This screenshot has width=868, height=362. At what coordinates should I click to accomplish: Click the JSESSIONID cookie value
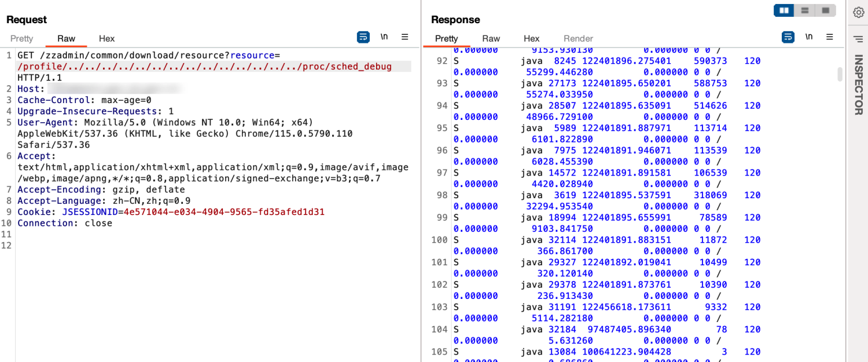point(224,212)
